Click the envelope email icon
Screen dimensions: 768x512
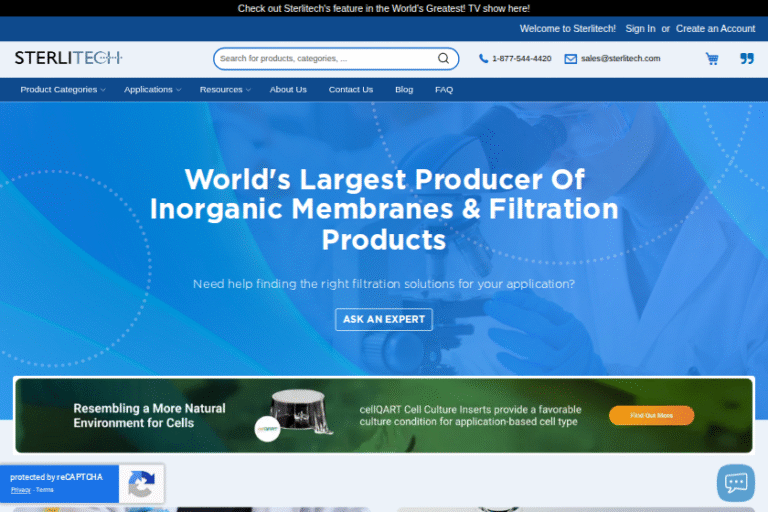pyautogui.click(x=570, y=59)
